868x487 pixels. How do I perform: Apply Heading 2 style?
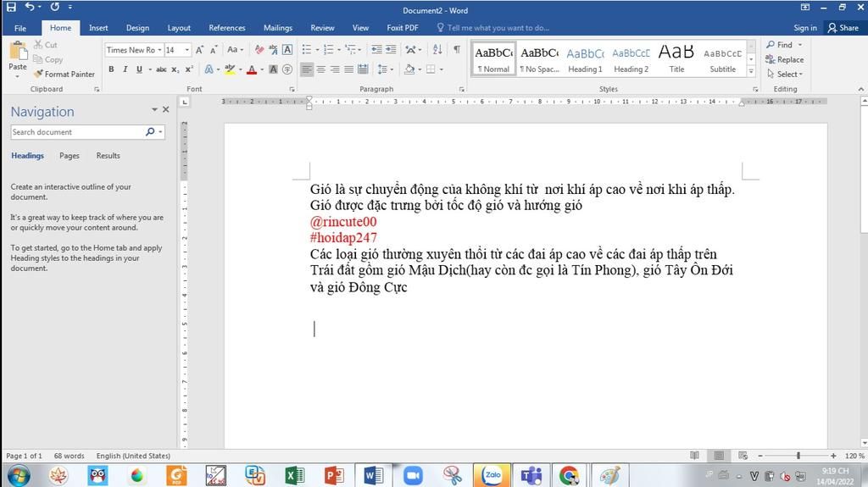click(x=631, y=58)
